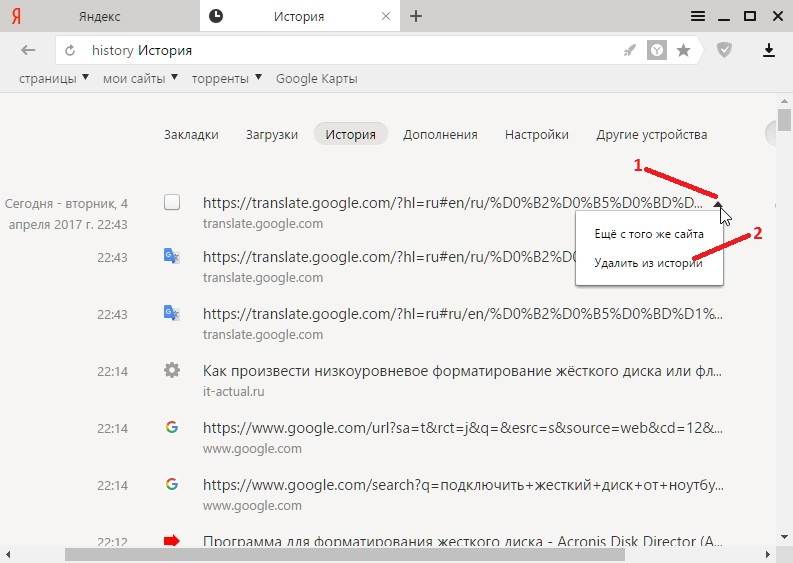Open the Настройки tab
The width and height of the screenshot is (793, 563).
tap(536, 134)
